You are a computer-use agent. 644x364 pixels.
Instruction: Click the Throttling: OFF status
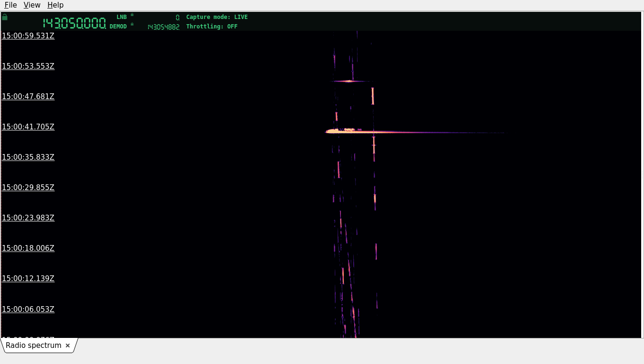(x=212, y=27)
